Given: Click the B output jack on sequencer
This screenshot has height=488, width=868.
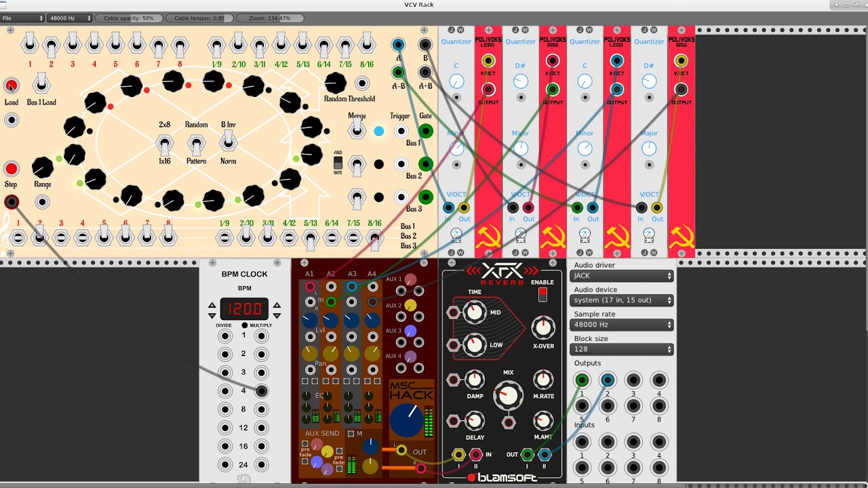Looking at the screenshot, I should [425, 45].
